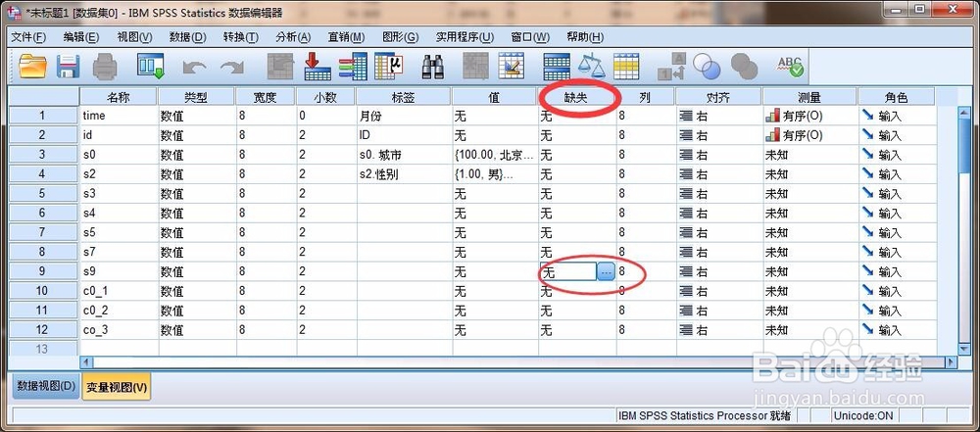Open Select Cases toolbar icon
The image size is (980, 432).
626,67
